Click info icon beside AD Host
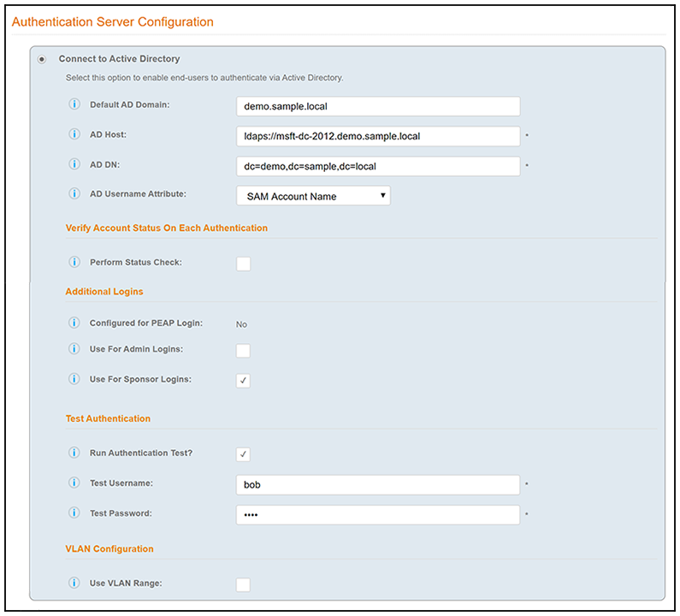Viewport: 680px width, 616px height. point(74,134)
